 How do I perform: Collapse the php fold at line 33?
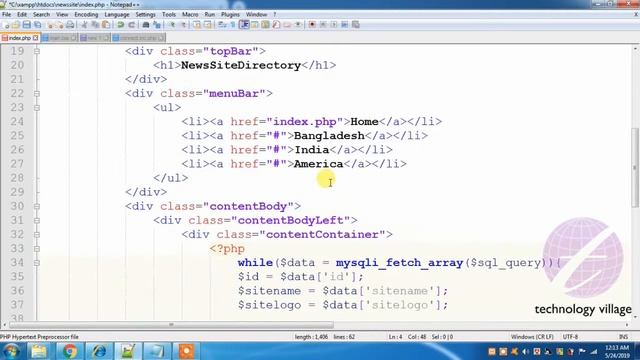37,249
